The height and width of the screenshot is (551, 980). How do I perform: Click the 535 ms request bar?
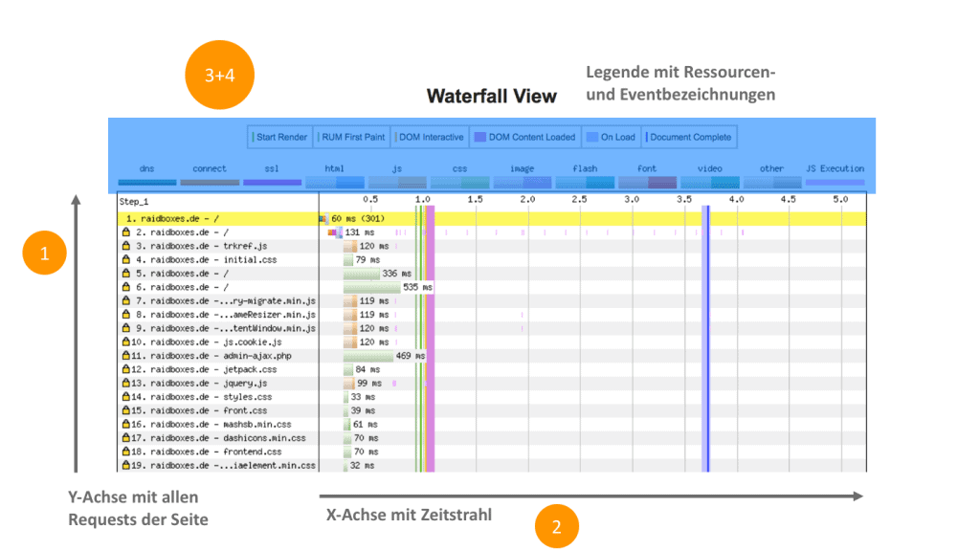tap(372, 287)
